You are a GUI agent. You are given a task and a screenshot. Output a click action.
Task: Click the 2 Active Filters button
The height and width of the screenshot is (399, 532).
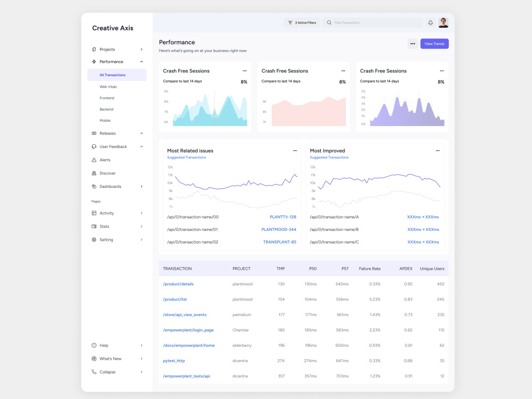302,23
